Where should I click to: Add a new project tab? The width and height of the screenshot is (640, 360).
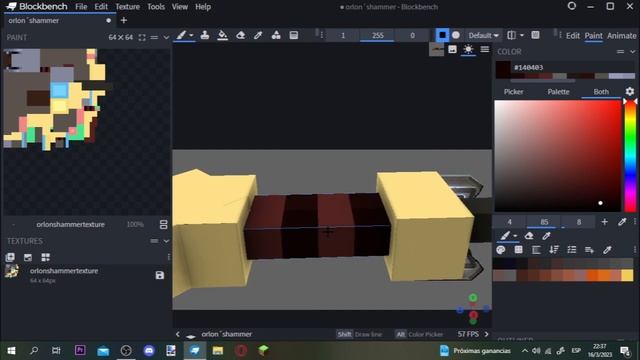coord(124,20)
